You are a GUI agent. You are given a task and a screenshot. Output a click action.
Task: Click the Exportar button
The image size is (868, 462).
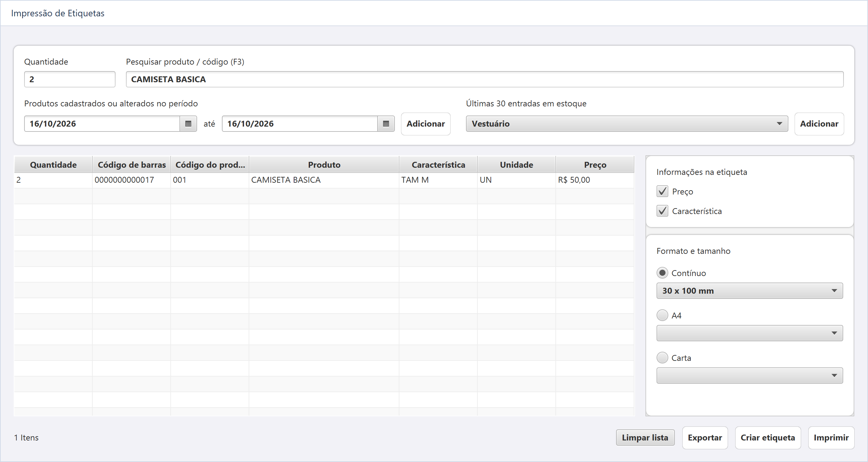click(705, 438)
